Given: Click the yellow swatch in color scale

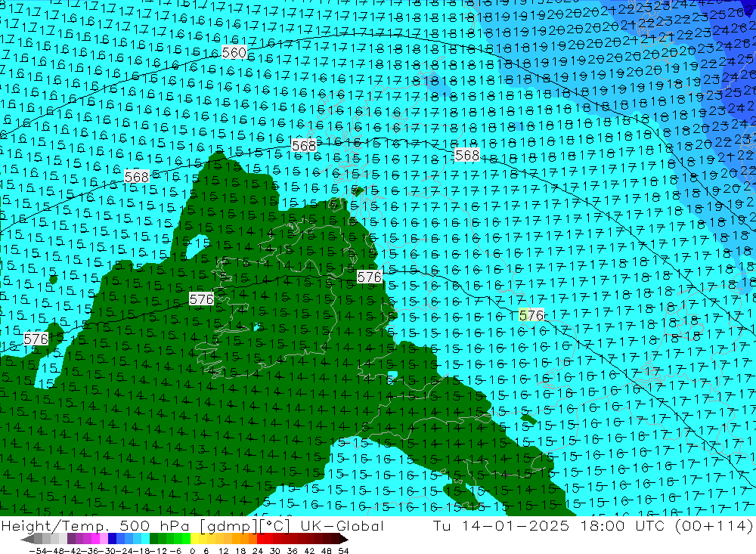Looking at the screenshot, I should pyautogui.click(x=195, y=539).
